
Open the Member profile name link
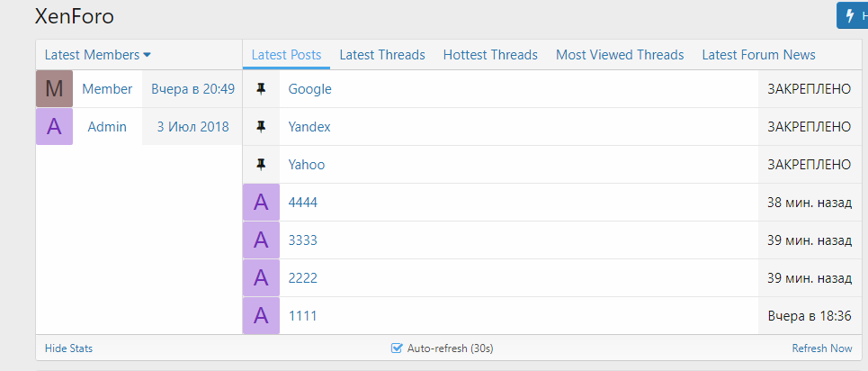click(107, 89)
